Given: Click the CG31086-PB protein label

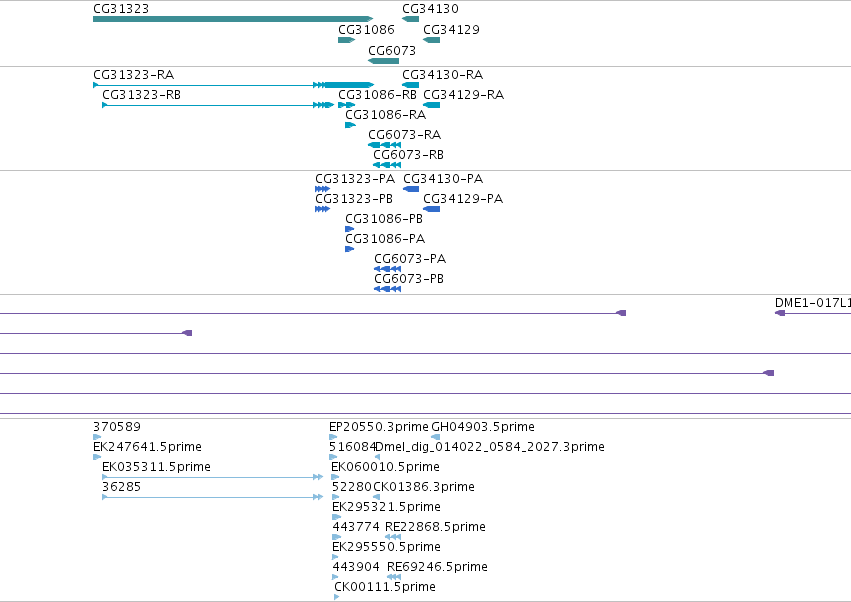Looking at the screenshot, I should coord(384,219).
